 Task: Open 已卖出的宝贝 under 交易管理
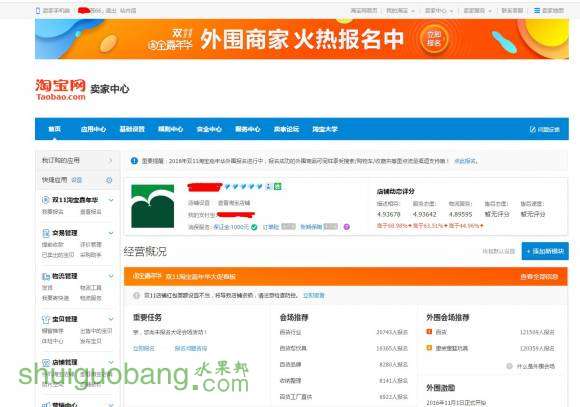[58, 255]
